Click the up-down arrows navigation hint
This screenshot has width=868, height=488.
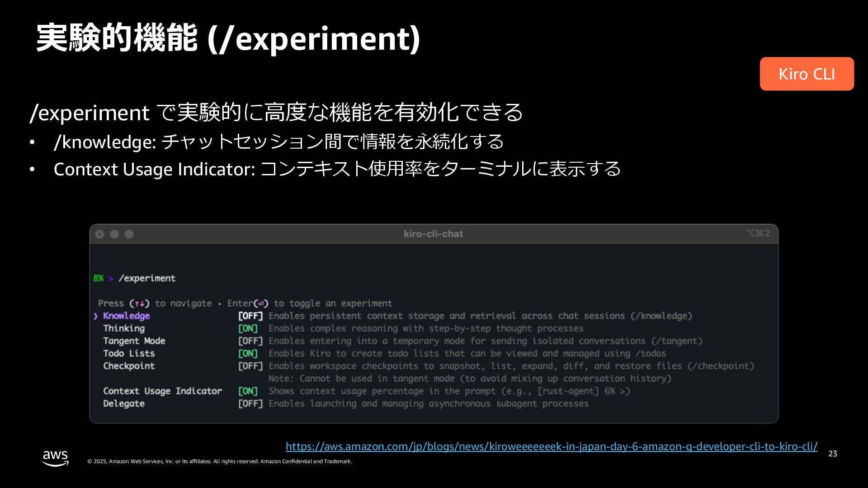coord(139,304)
